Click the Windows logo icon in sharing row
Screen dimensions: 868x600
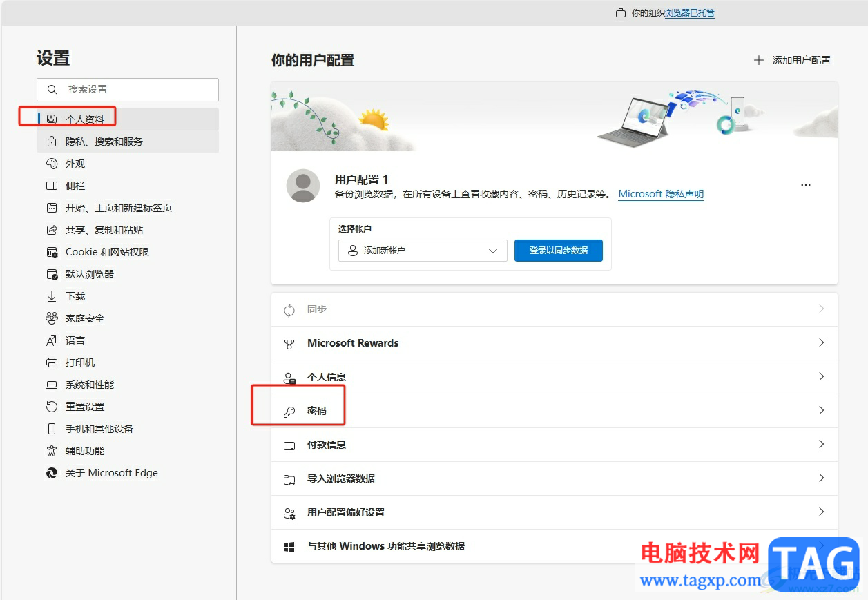(289, 547)
